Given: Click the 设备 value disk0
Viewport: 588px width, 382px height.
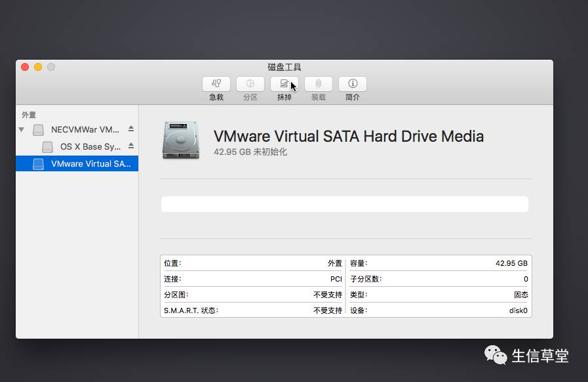Looking at the screenshot, I should pyautogui.click(x=519, y=310).
